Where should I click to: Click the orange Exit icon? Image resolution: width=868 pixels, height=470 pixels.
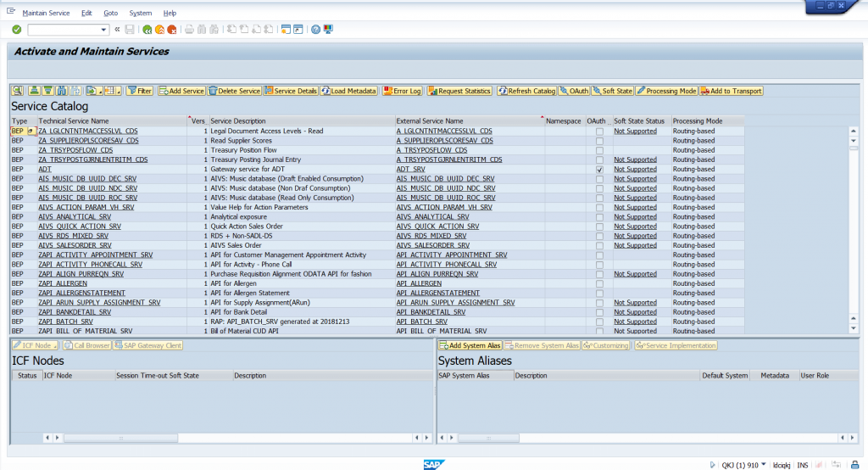(159, 30)
